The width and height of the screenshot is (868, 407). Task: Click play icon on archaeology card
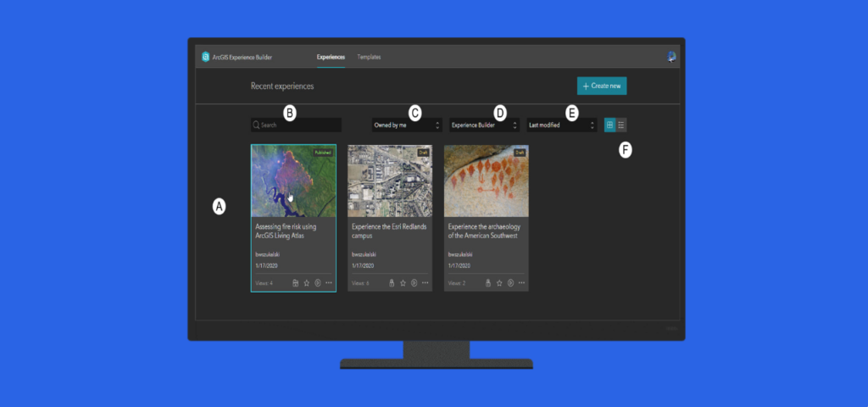point(510,283)
